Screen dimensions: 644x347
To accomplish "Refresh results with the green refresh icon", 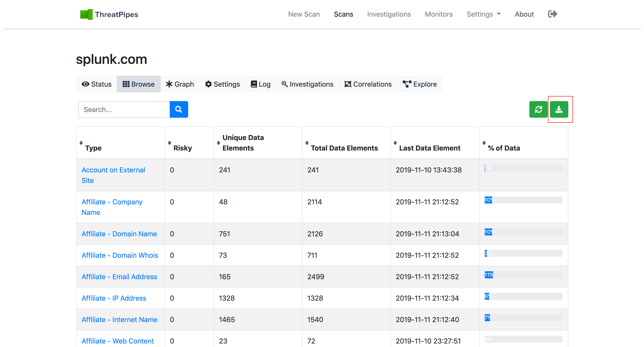I will pyautogui.click(x=538, y=109).
